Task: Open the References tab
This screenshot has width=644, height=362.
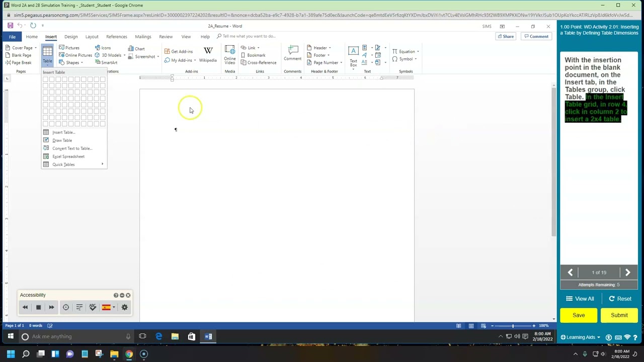Action: click(116, 37)
